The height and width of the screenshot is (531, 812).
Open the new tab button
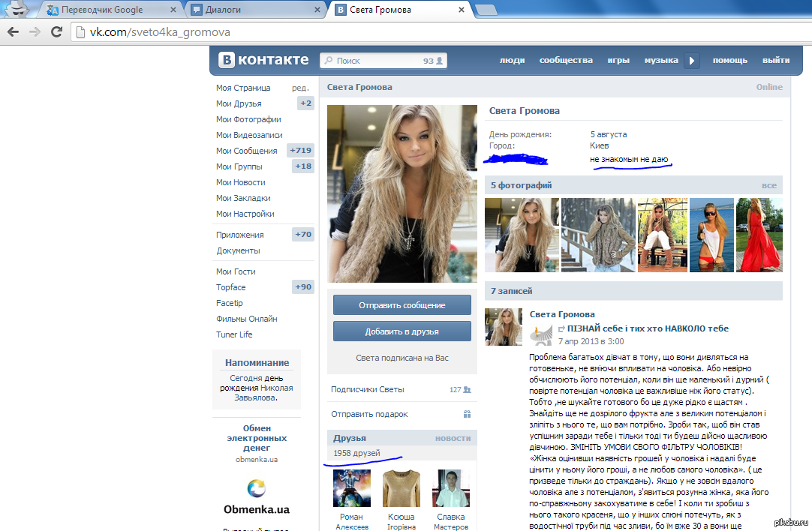[486, 9]
